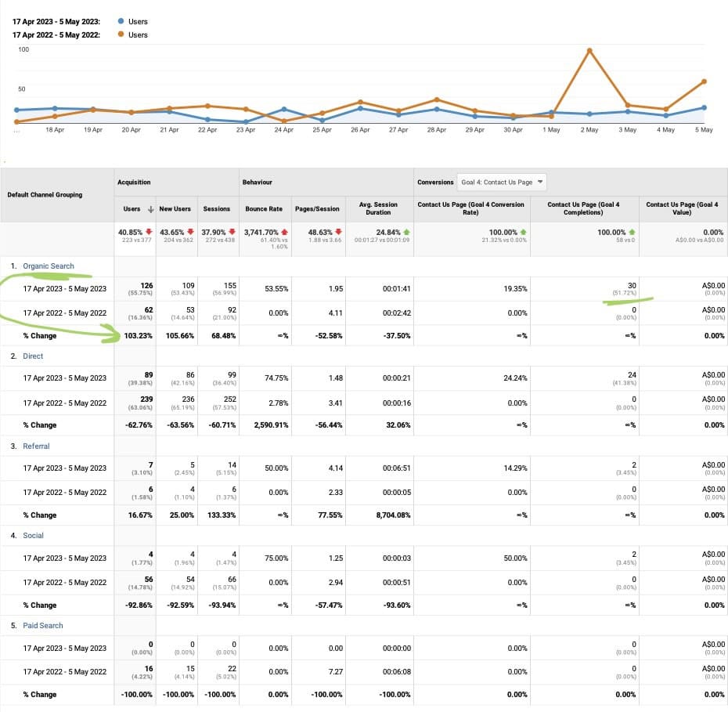Click the blue 2023 Users legend dot
728x712 pixels.
[121, 21]
